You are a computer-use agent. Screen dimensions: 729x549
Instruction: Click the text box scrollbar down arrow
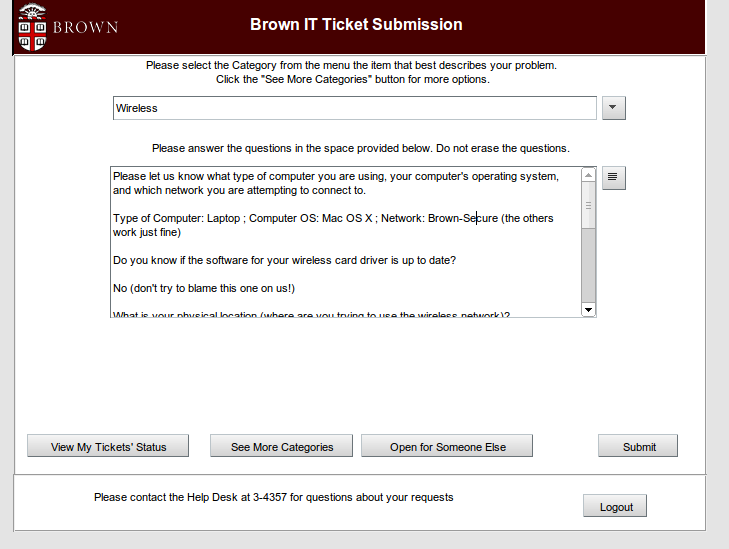click(x=588, y=310)
